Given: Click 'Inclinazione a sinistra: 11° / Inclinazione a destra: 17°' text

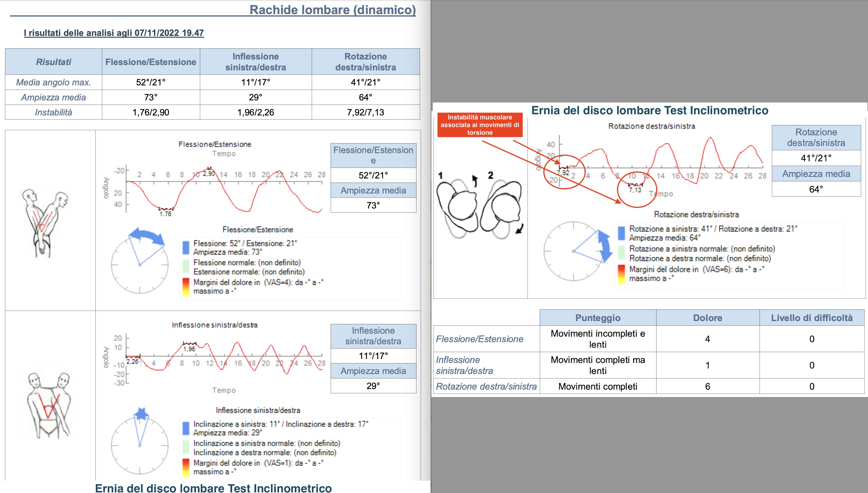Looking at the screenshot, I should pyautogui.click(x=281, y=424).
